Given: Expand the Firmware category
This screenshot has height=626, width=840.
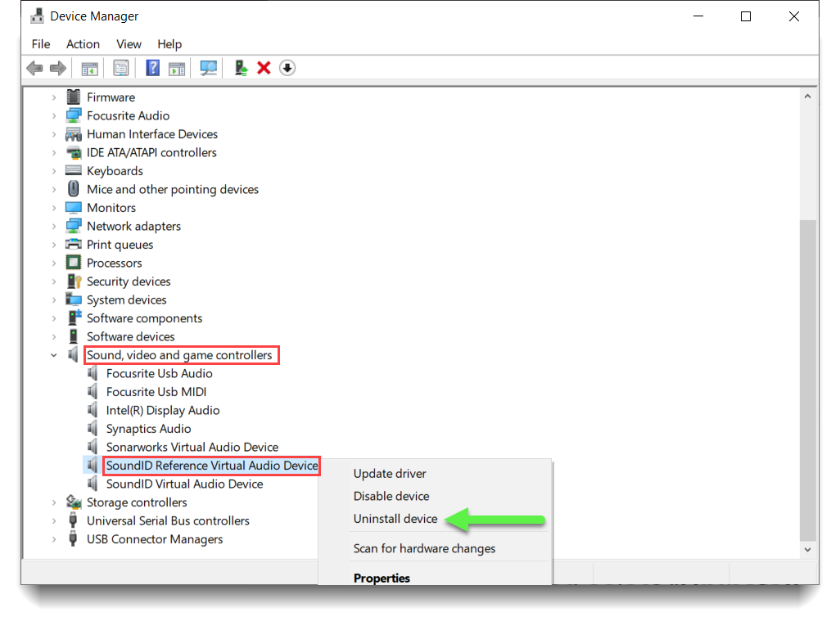Looking at the screenshot, I should 53,97.
